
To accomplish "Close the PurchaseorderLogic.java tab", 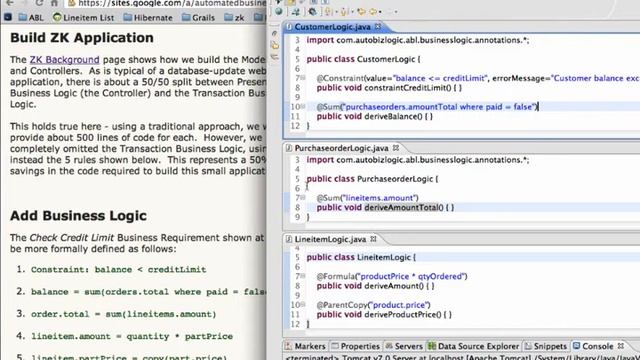I will click(396, 148).
